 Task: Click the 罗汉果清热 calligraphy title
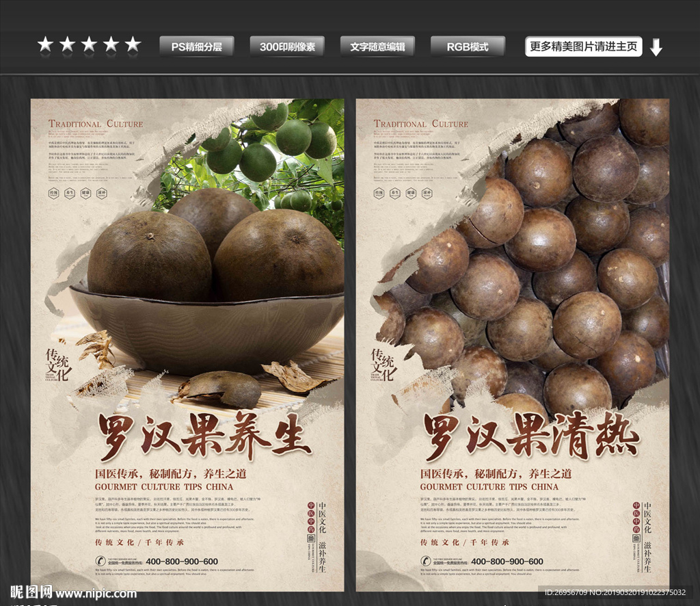(x=531, y=436)
